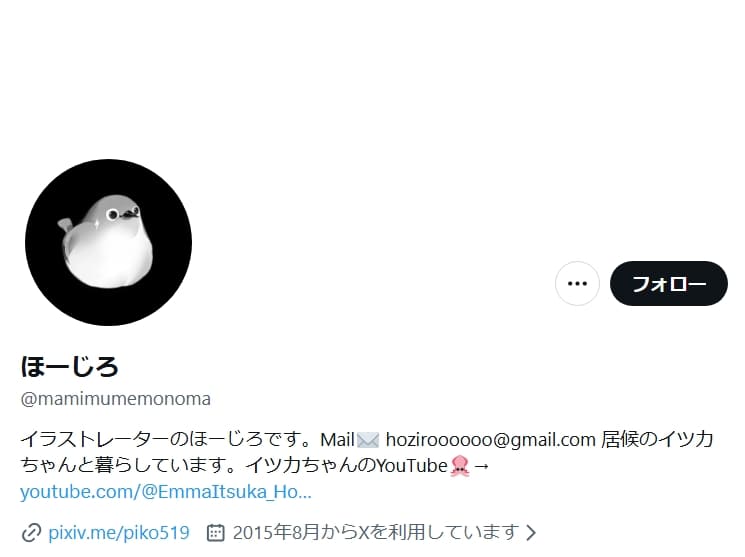Image resolution: width=745 pixels, height=557 pixels.
Task: Click the フォロー follow button
Action: click(x=669, y=283)
